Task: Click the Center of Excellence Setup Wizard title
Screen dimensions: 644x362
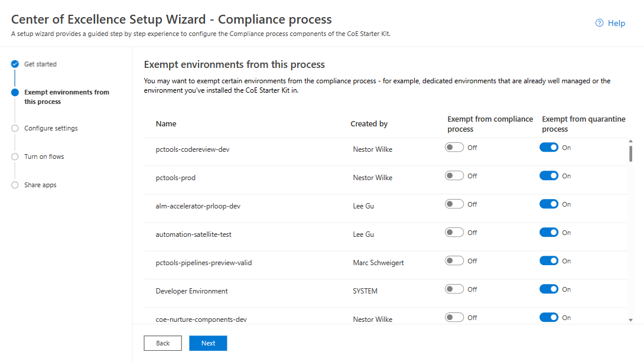Action: (x=171, y=19)
